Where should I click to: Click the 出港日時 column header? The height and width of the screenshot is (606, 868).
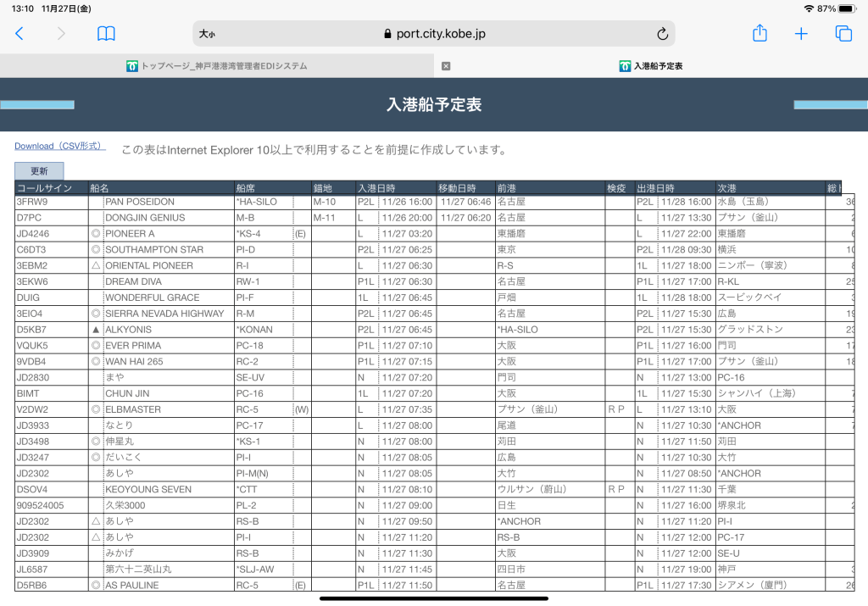655,188
